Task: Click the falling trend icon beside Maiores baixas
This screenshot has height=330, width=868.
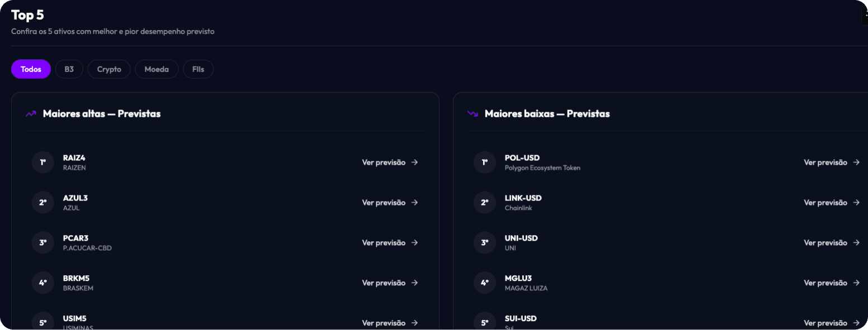Action: [473, 114]
